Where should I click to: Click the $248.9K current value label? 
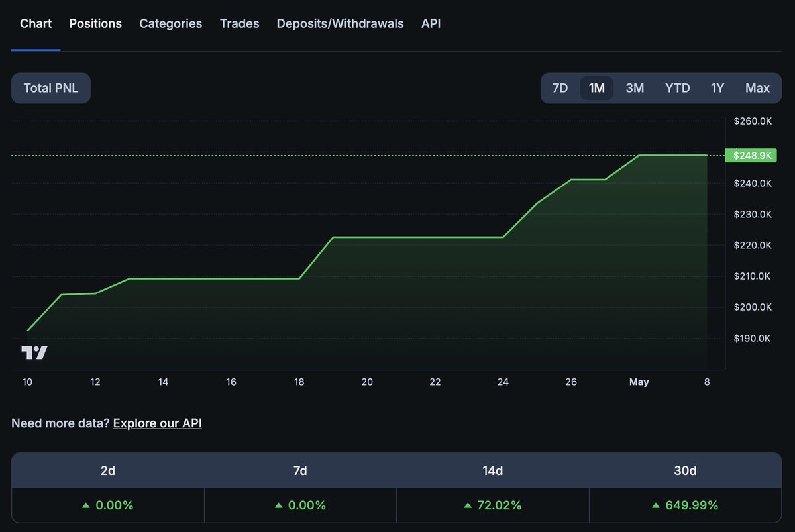pos(752,156)
